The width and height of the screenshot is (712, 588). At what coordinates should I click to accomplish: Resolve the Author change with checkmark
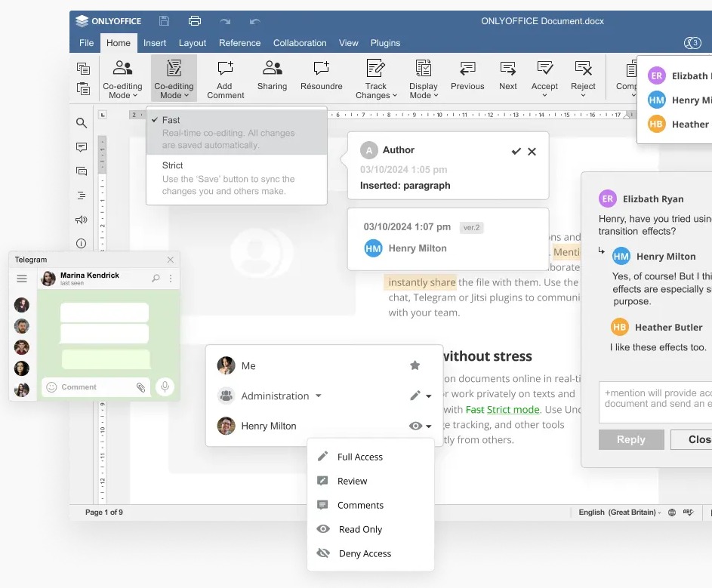click(x=516, y=151)
